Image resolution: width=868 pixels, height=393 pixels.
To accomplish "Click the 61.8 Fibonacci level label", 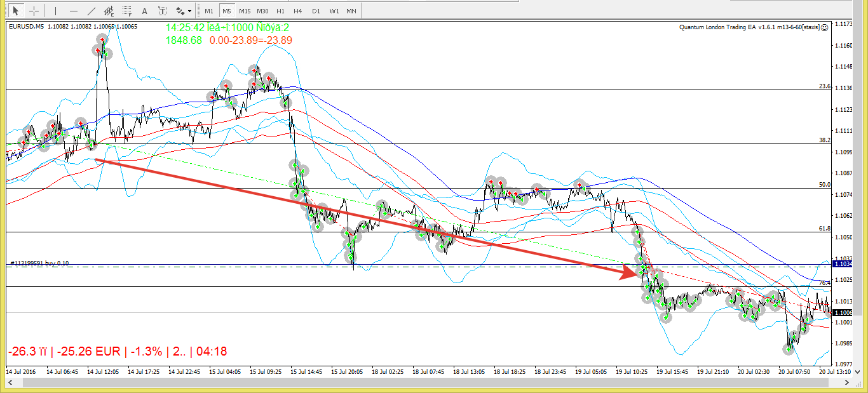I will point(825,228).
